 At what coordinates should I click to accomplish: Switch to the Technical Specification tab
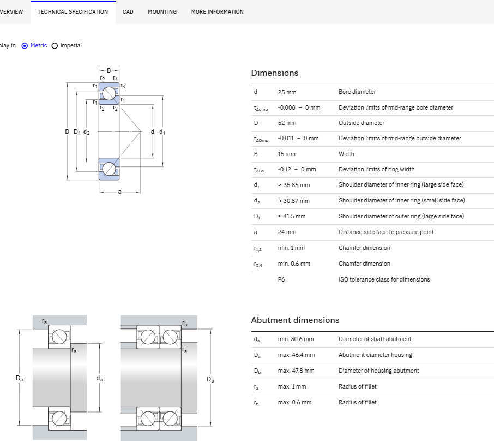(73, 11)
